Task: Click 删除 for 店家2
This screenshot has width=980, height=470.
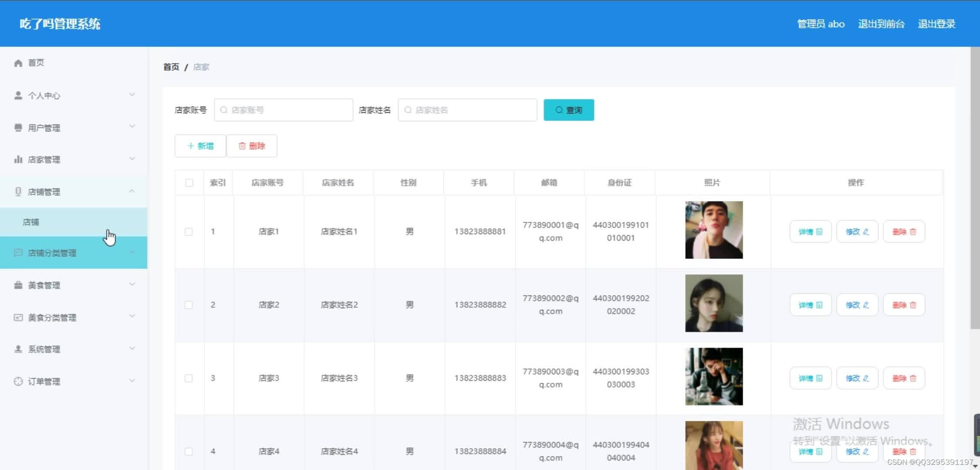Action: coord(904,305)
